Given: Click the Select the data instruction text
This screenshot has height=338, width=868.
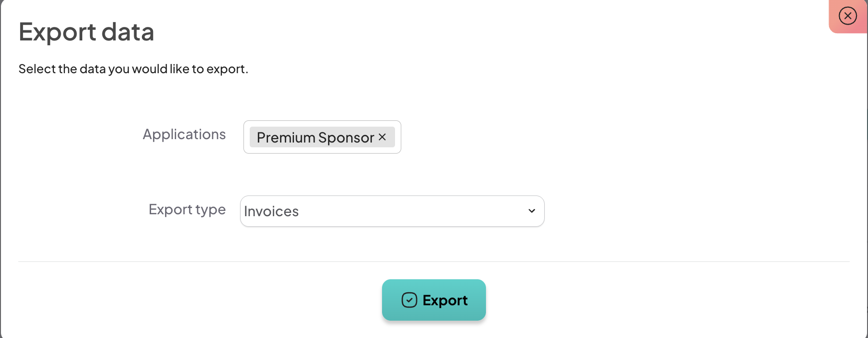Looking at the screenshot, I should 133,69.
